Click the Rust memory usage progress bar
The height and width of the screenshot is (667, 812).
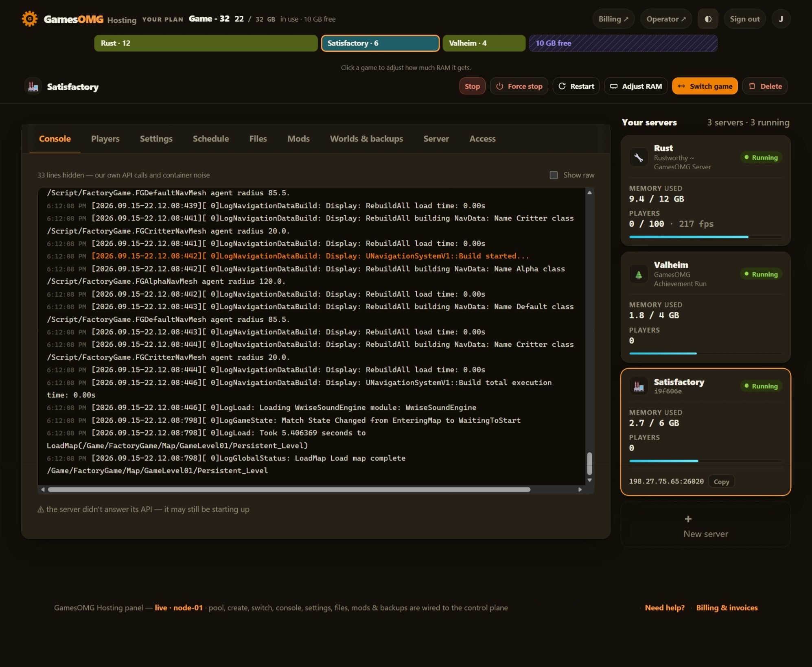(705, 237)
